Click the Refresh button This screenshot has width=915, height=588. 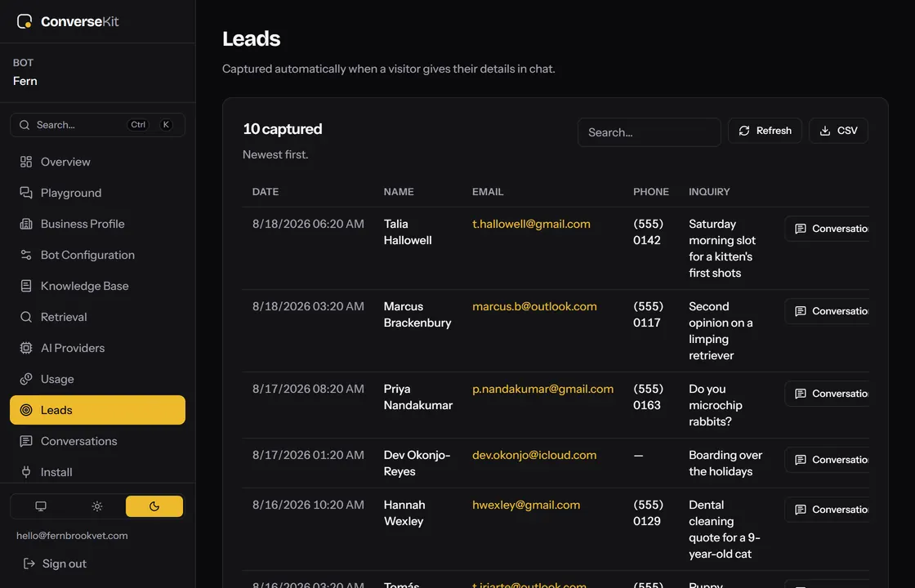(765, 131)
